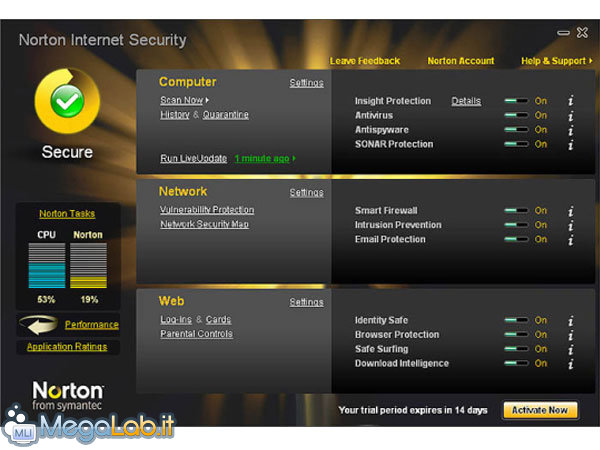
Task: Toggle the Antispyware switch
Action: pos(516,130)
